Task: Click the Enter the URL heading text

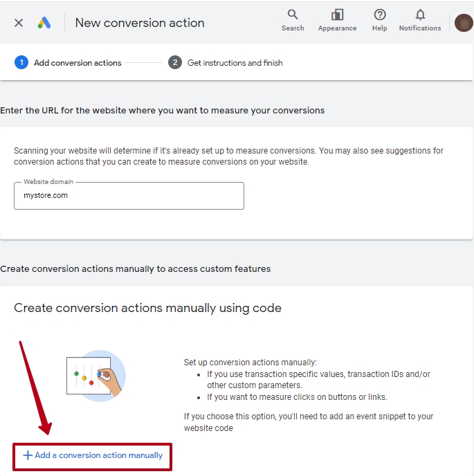Action: point(163,110)
